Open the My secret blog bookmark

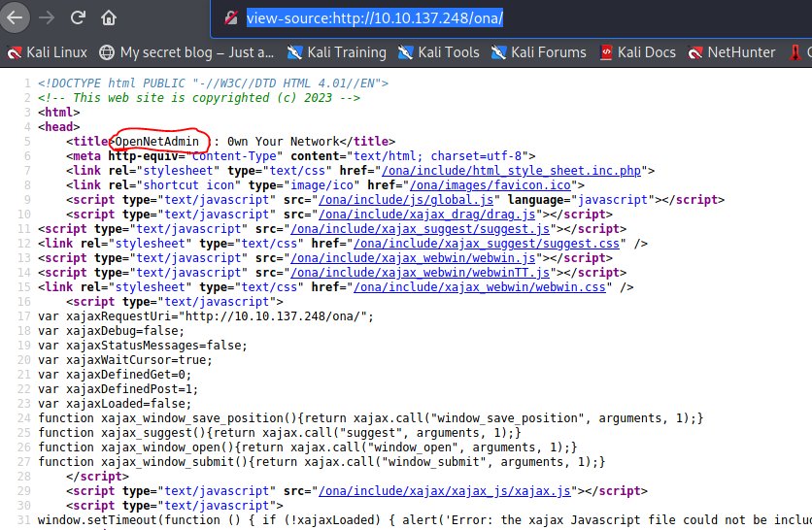coord(186,52)
